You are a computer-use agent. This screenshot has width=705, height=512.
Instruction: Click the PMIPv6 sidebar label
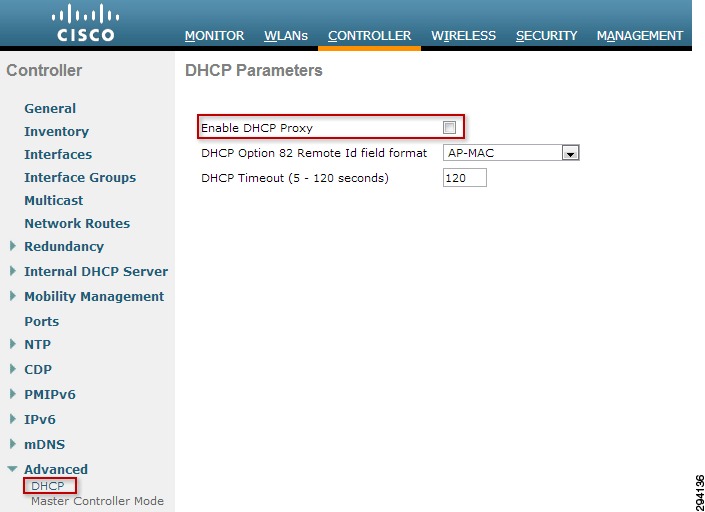49,395
